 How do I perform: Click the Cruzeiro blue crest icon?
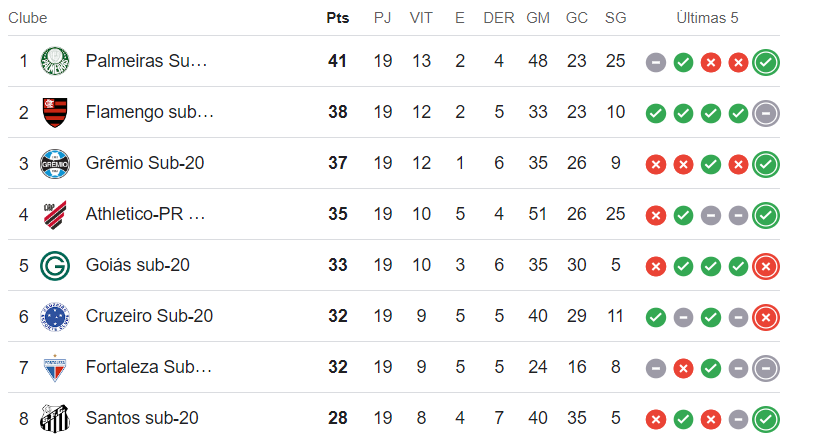(54, 317)
